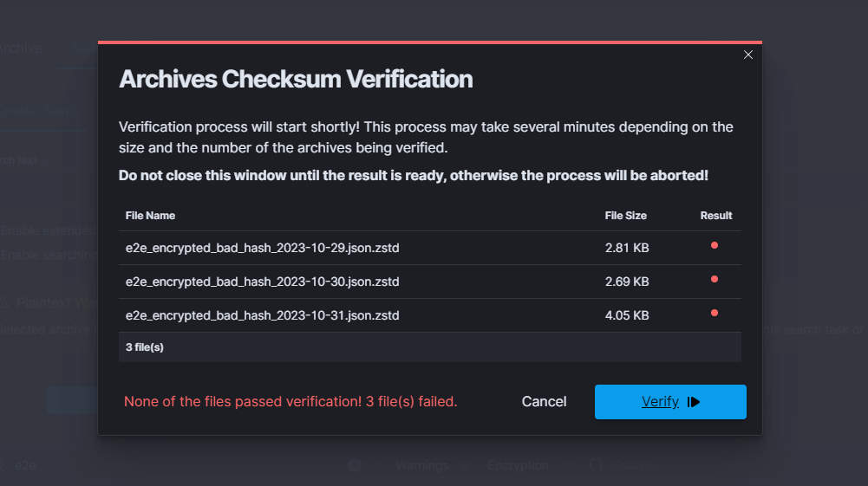868x486 pixels.
Task: Click the failed result dot for 2023-10-29 archive
Action: (x=715, y=245)
